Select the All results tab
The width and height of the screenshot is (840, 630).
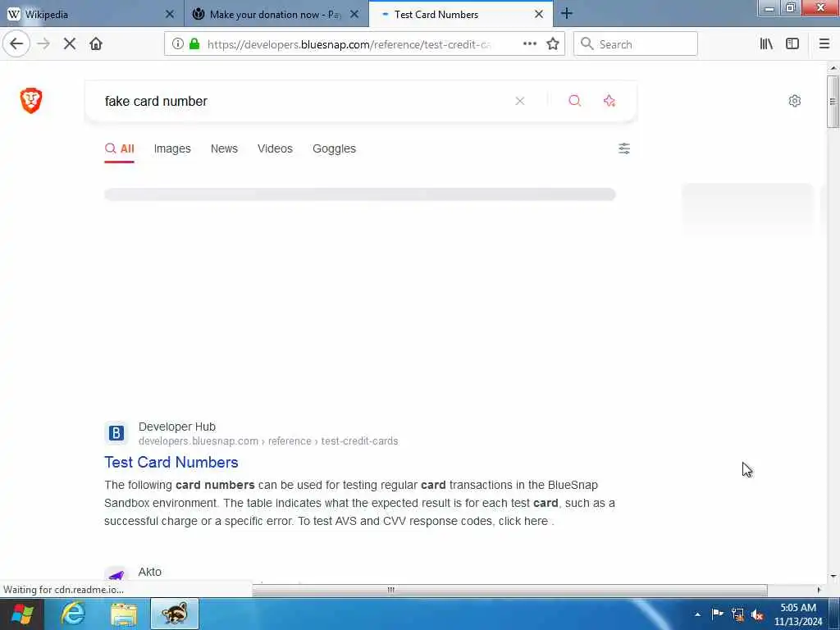coord(120,149)
